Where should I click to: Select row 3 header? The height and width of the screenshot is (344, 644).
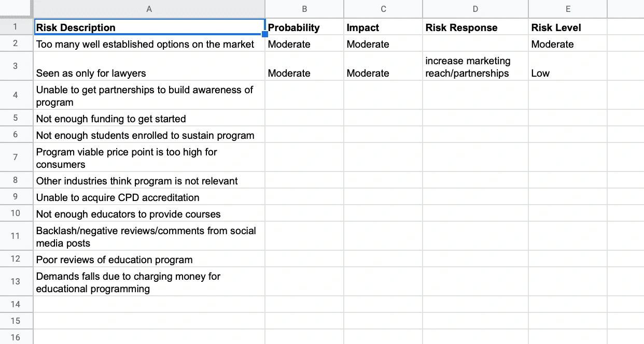pos(16,66)
